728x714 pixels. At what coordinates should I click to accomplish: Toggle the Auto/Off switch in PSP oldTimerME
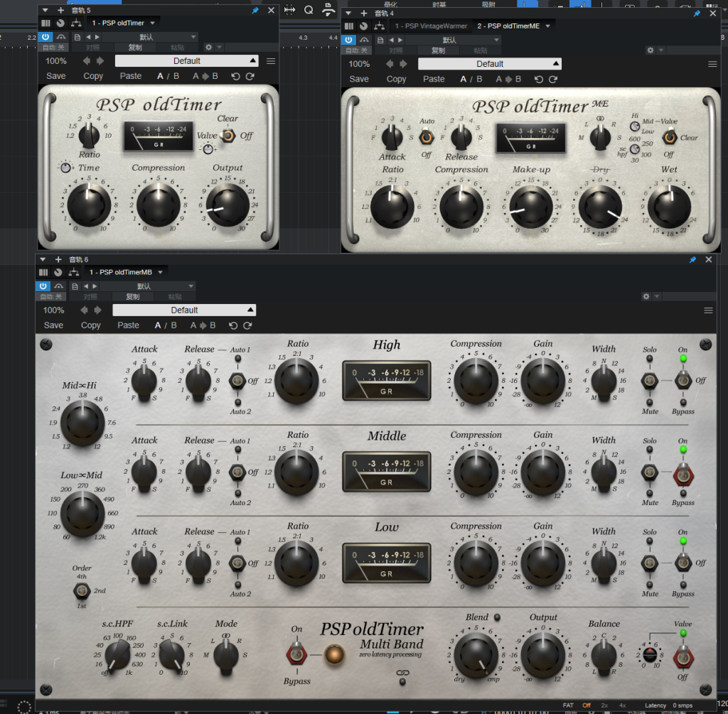pyautogui.click(x=427, y=137)
